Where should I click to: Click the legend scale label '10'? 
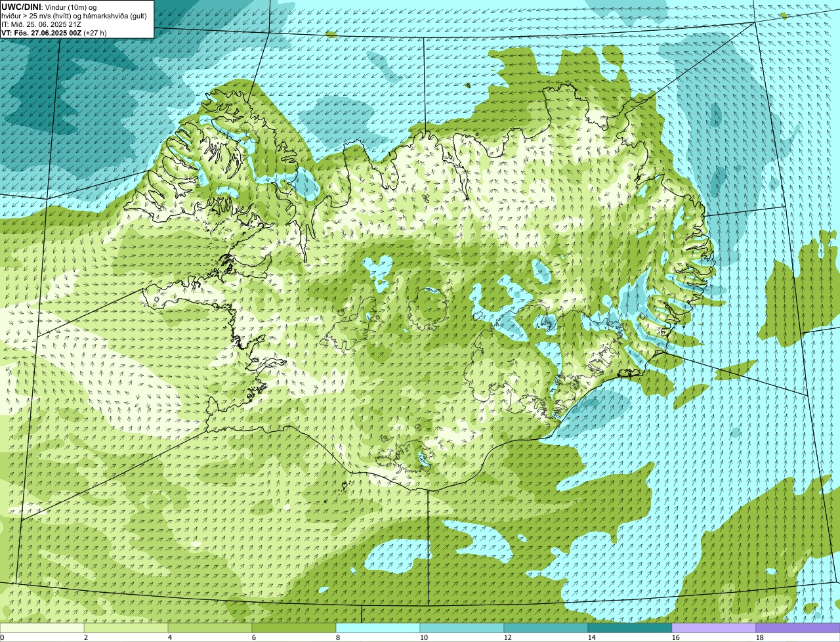(424, 637)
